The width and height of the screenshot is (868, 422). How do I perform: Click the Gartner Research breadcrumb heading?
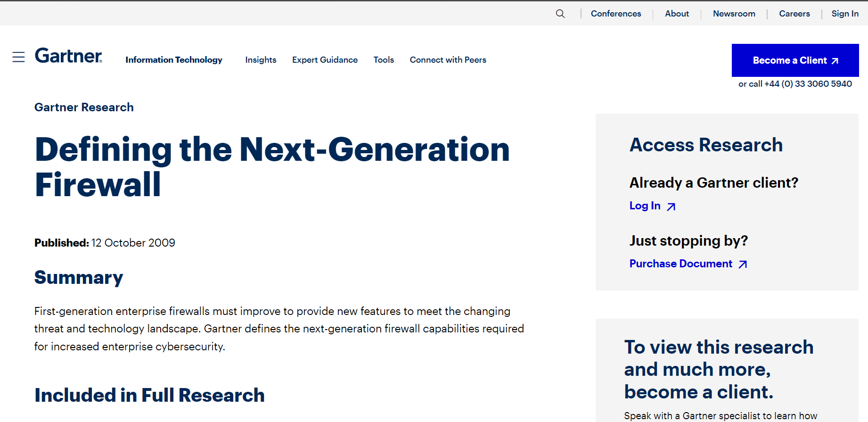(x=84, y=108)
